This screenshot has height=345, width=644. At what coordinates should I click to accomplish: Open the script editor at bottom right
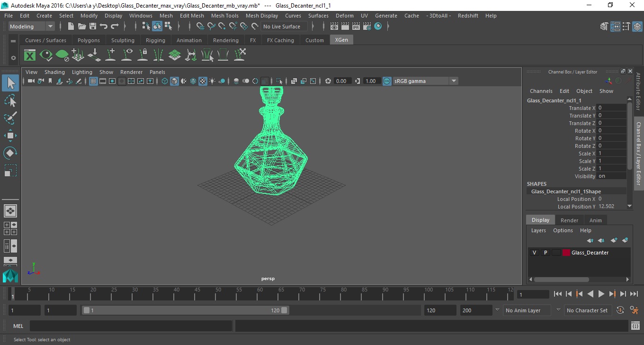click(635, 326)
